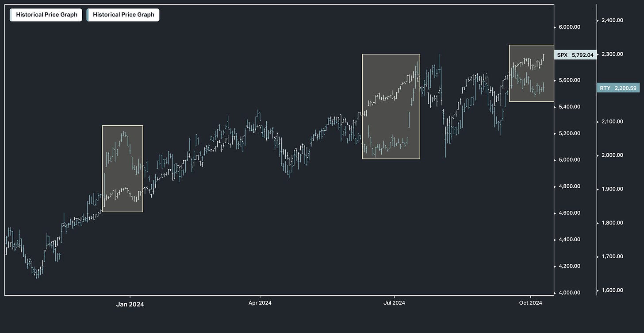Click the 5,200.00 SPX axis value
Screen dimensions: 644x333
(570, 133)
